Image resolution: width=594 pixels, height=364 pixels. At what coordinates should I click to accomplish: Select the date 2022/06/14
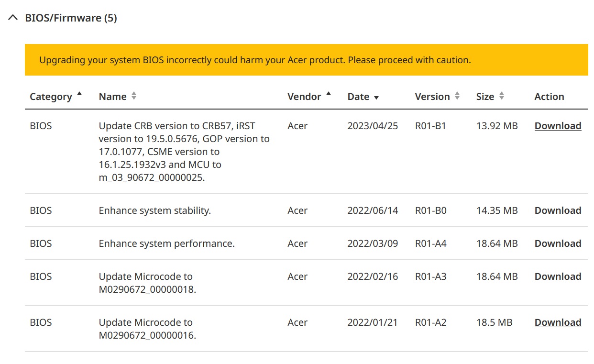373,210
